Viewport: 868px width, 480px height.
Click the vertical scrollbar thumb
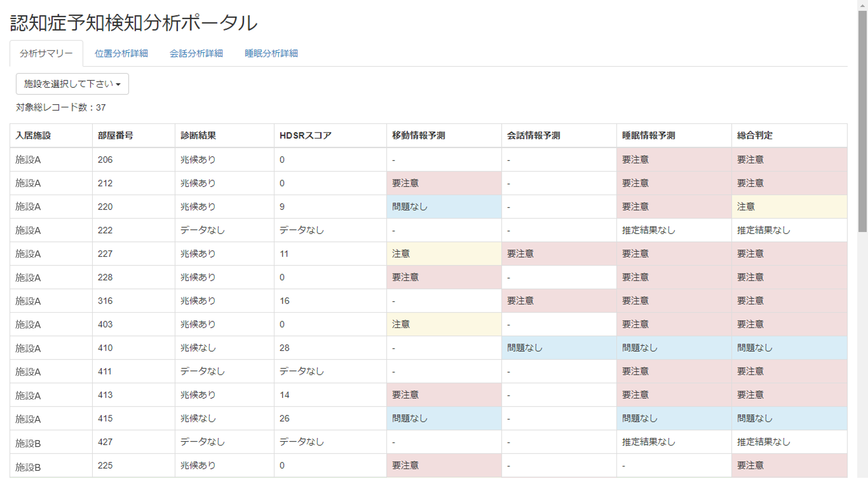(862, 122)
